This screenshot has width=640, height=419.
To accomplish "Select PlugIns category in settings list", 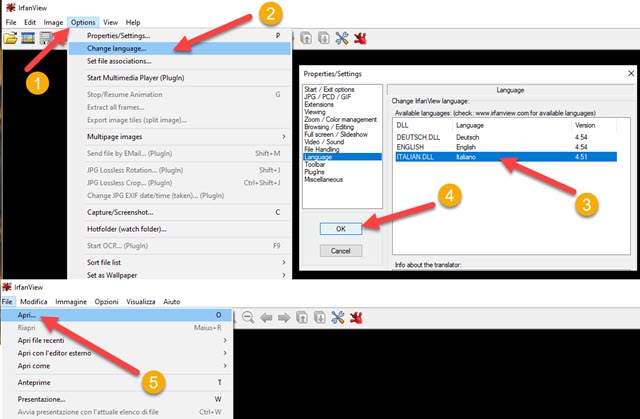I will point(314,172).
